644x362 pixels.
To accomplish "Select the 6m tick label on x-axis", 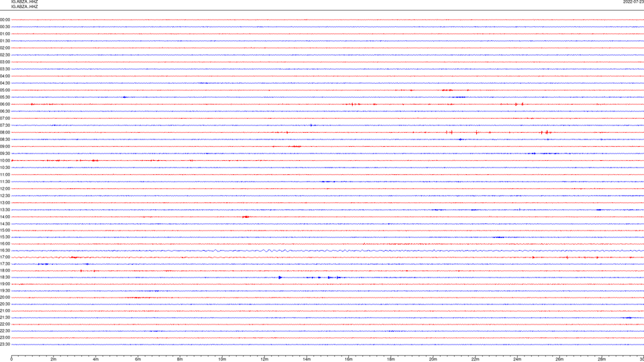I will [138, 359].
